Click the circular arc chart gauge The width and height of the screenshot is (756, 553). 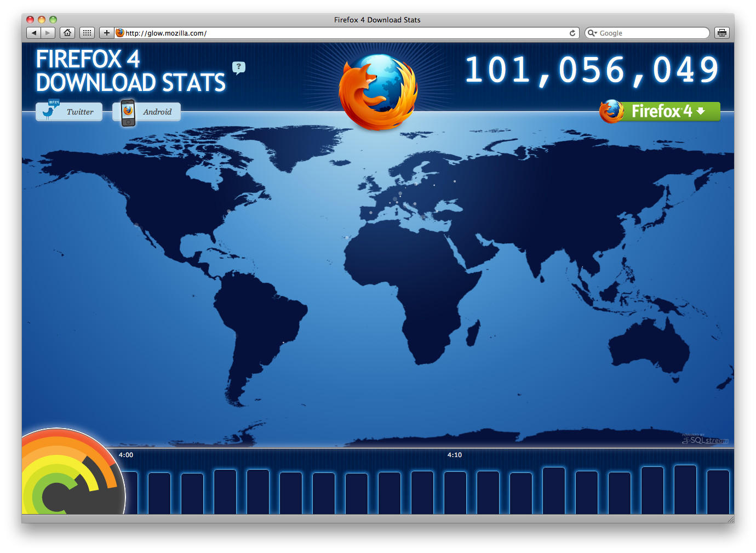click(x=73, y=472)
